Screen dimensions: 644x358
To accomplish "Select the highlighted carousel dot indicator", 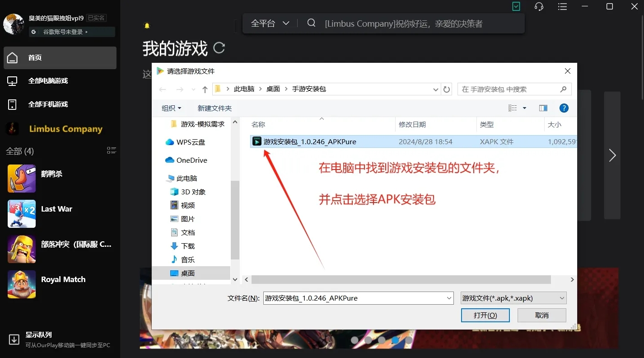I will point(395,339).
